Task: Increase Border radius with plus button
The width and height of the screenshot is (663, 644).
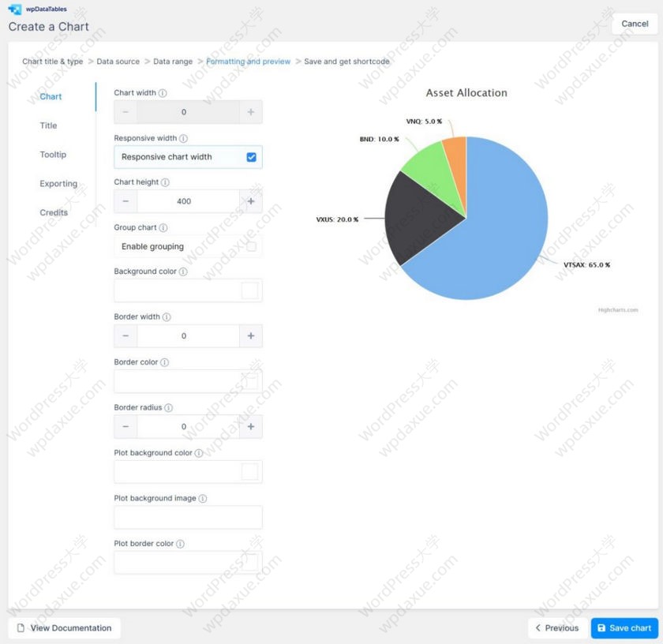Action: pos(251,427)
